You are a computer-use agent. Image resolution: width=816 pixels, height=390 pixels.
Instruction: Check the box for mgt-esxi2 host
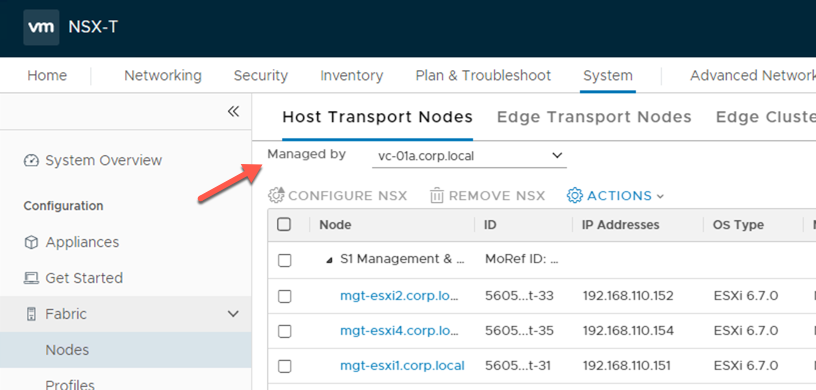point(284,296)
